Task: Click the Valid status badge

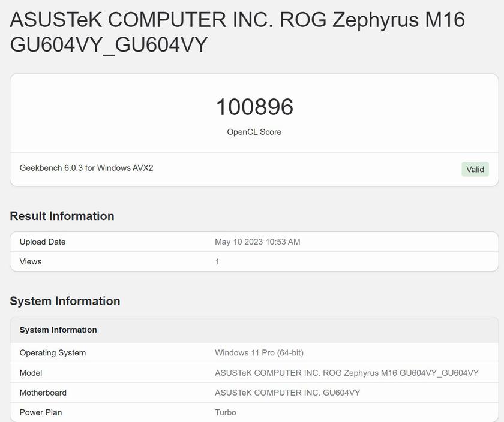Action: click(475, 169)
